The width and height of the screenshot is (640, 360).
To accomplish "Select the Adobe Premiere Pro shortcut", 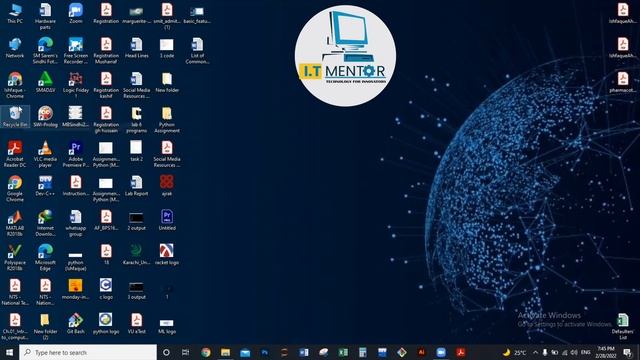I will (x=76, y=154).
